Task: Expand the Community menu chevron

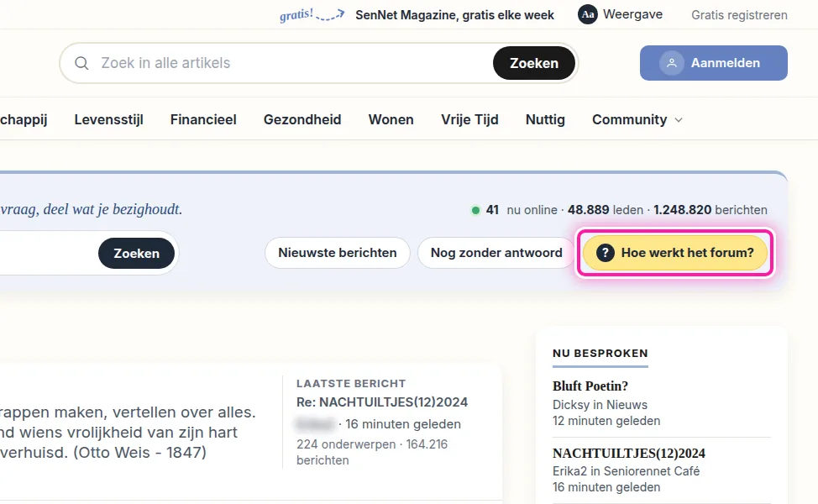Action: click(x=679, y=120)
